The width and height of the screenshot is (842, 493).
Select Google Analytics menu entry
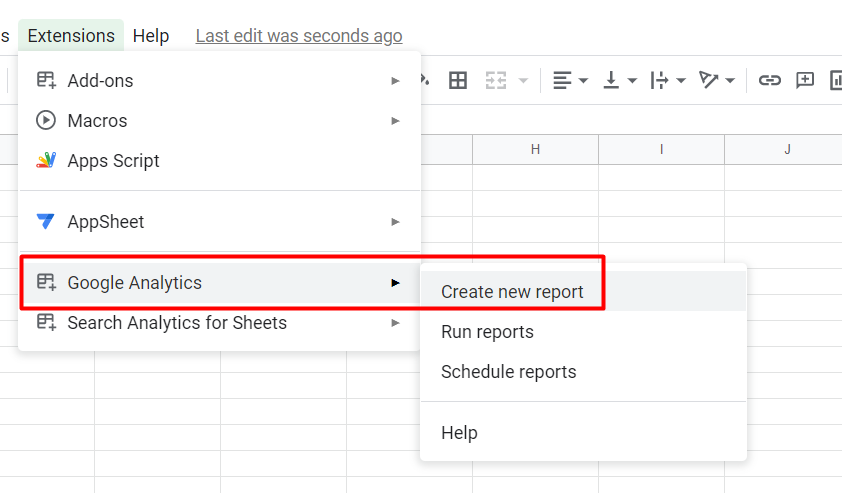point(219,282)
